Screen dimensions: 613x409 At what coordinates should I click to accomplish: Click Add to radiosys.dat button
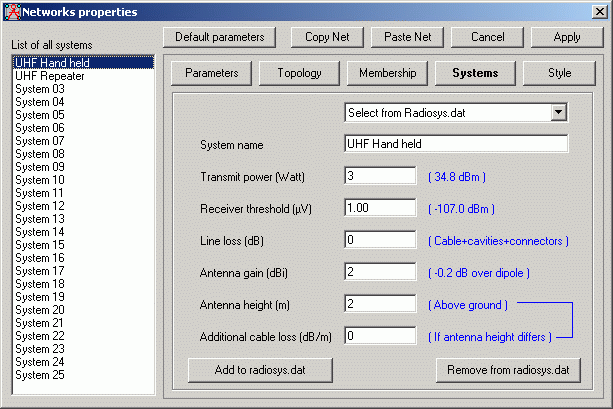tap(259, 370)
